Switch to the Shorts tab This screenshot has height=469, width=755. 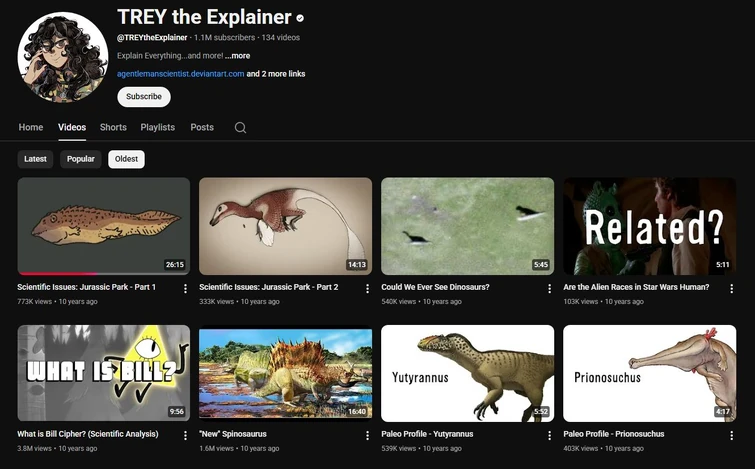point(113,128)
